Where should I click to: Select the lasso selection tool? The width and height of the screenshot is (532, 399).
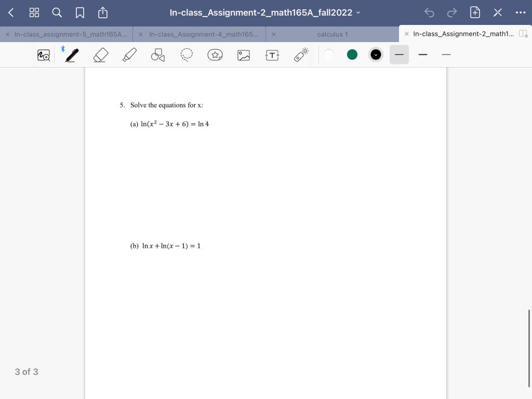coord(187,55)
